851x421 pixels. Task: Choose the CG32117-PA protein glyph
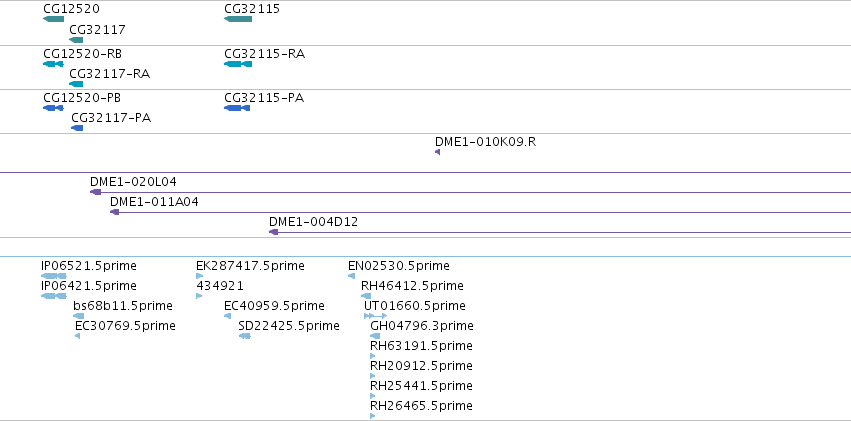point(77,128)
